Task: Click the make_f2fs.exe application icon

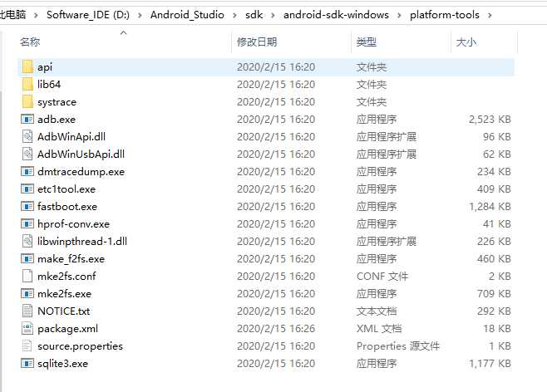Action: coord(27,258)
